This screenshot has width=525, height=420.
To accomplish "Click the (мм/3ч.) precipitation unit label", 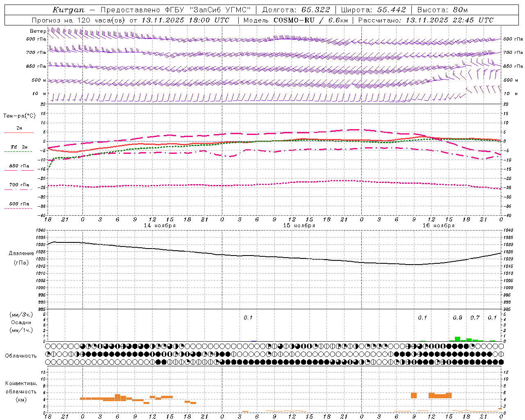I will click(x=21, y=315).
